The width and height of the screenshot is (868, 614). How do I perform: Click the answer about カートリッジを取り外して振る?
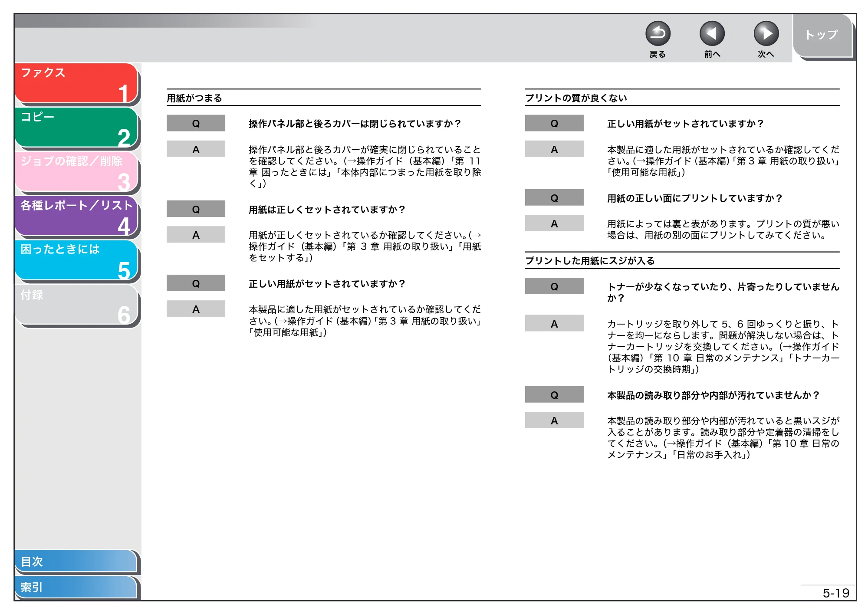(x=723, y=347)
